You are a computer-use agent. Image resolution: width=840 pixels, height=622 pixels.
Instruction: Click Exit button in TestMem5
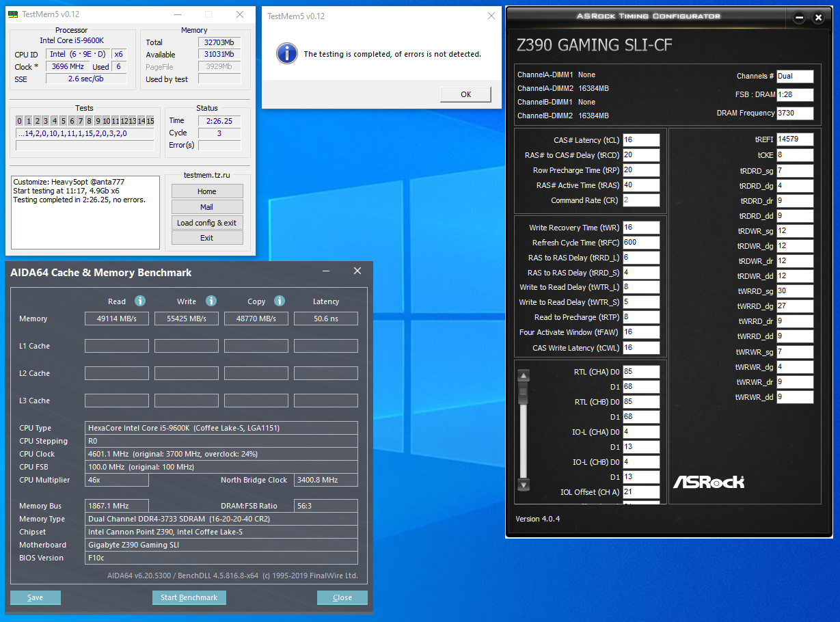tap(207, 238)
